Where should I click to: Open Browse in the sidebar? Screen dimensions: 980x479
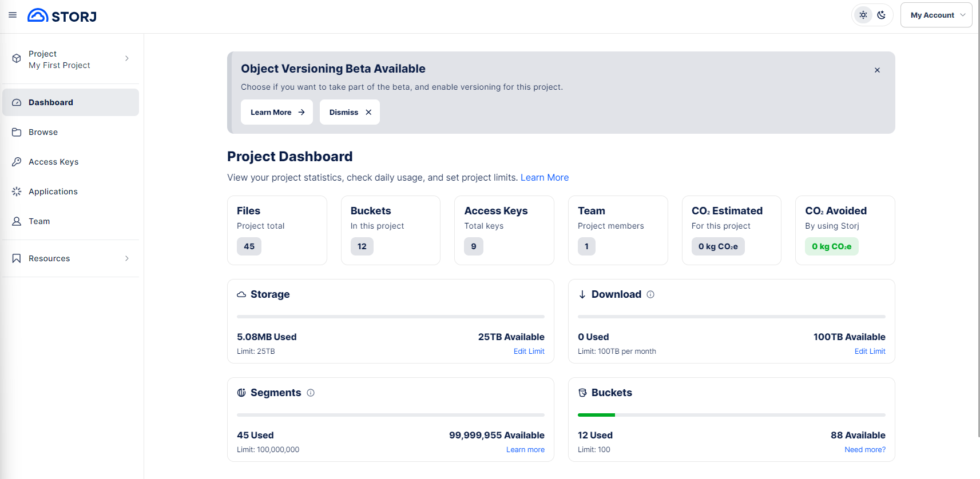coord(43,132)
